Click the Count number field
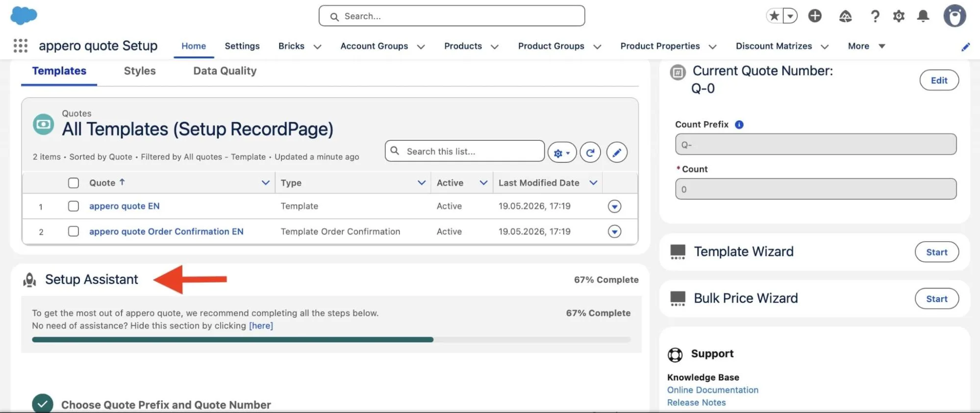The image size is (980, 413). pyautogui.click(x=815, y=189)
